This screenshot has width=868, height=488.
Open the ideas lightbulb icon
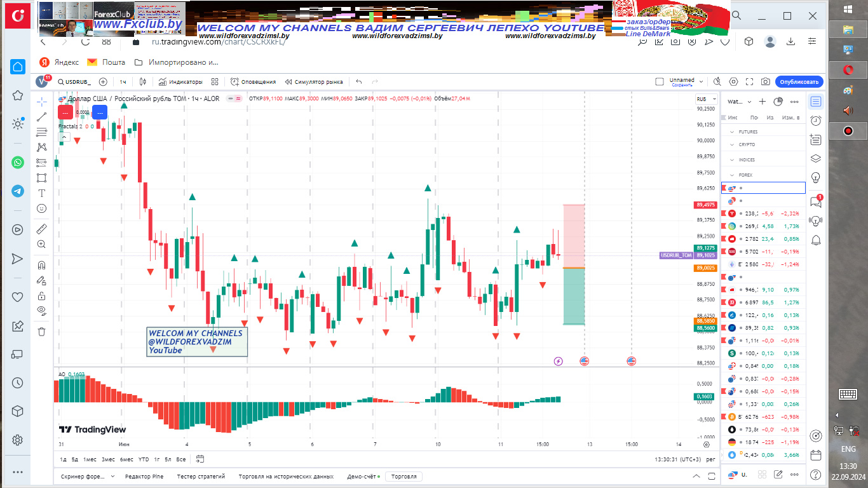[816, 178]
